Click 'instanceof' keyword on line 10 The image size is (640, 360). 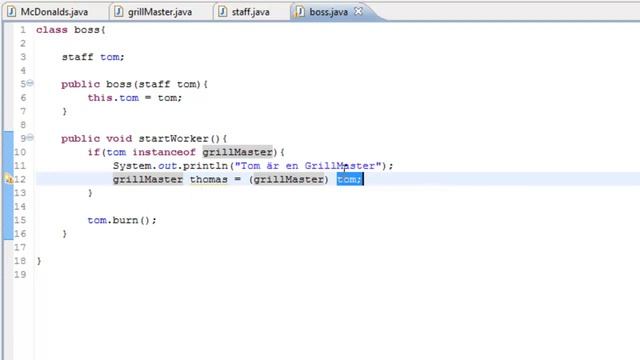[164, 152]
